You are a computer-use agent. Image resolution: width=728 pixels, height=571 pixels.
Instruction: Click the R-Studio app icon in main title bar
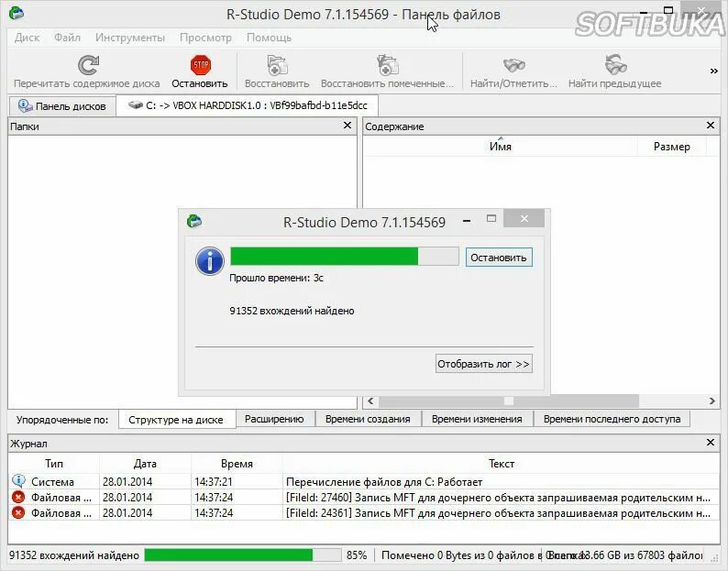(17, 13)
